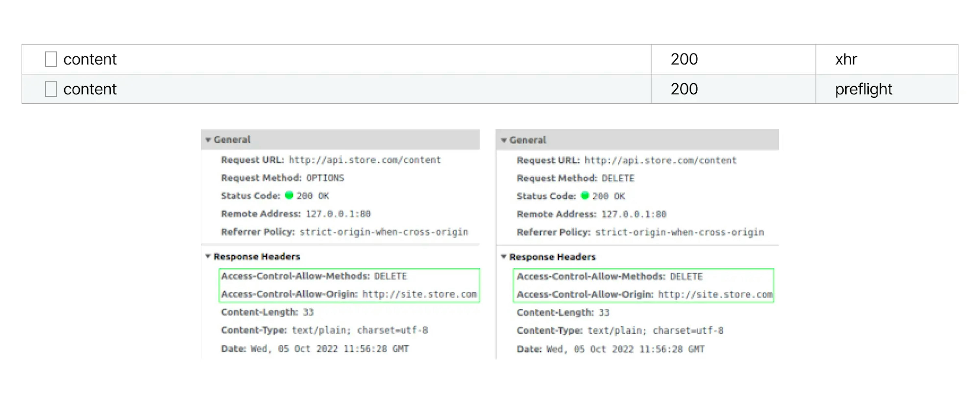Tick the checkbox in the preflight content row

tap(51, 89)
